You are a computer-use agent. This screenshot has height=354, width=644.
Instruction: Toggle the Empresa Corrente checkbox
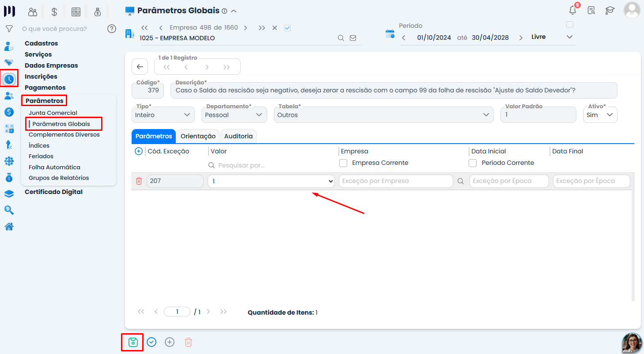pos(343,163)
